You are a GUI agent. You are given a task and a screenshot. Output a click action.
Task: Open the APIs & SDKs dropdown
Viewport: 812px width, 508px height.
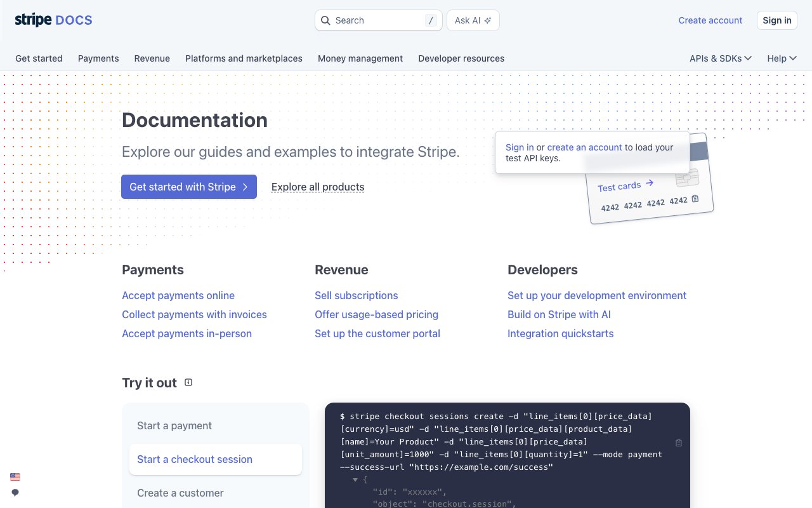pos(720,58)
